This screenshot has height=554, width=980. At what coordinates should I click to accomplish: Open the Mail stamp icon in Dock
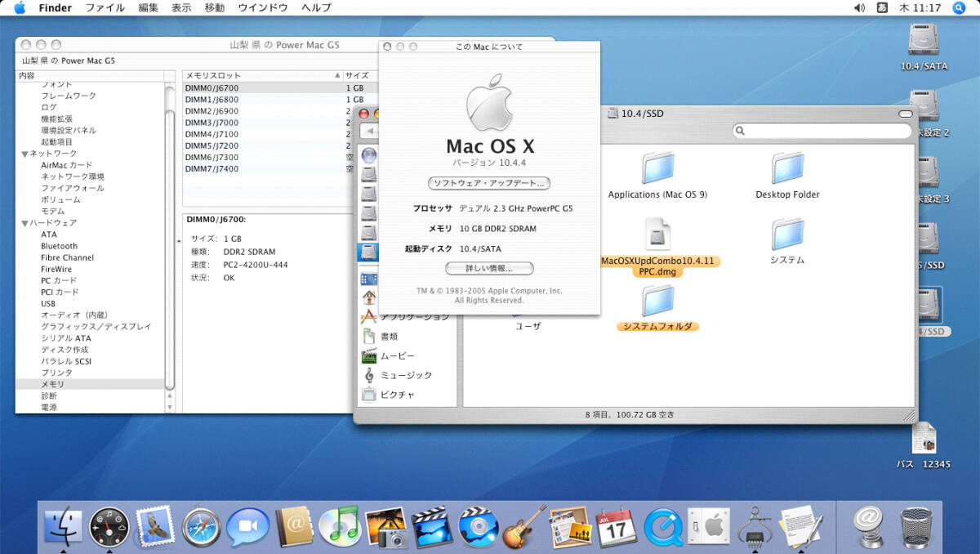click(155, 527)
